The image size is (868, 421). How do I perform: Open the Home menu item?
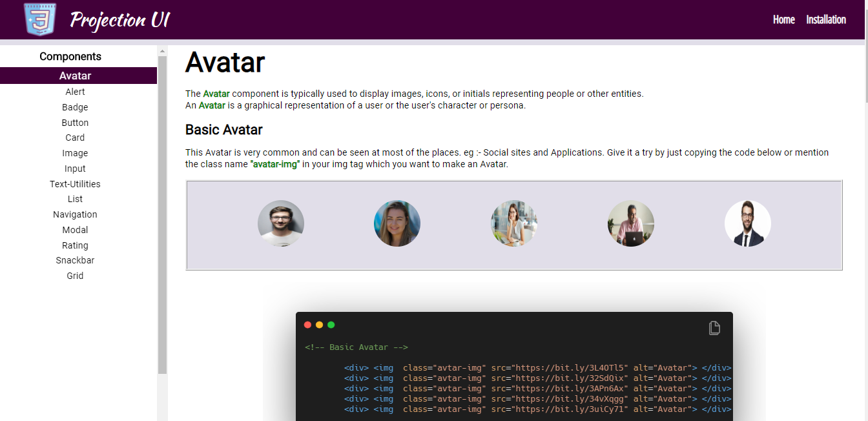[783, 19]
